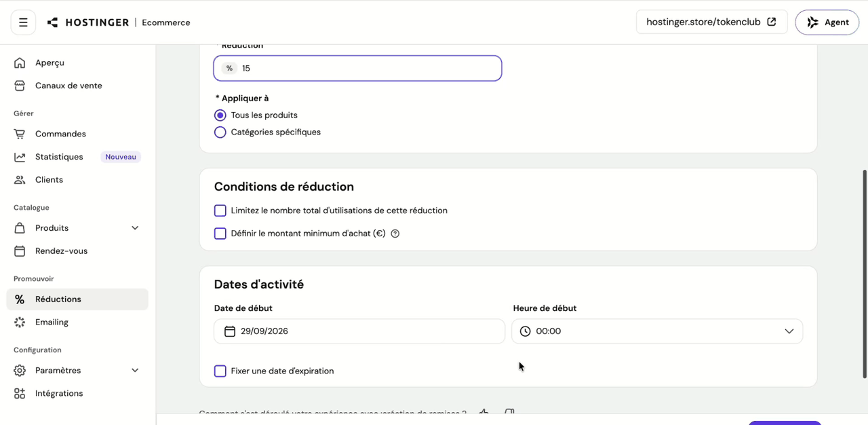This screenshot has width=868, height=425.
Task: Click the Rendez-vous calendar icon
Action: [20, 251]
